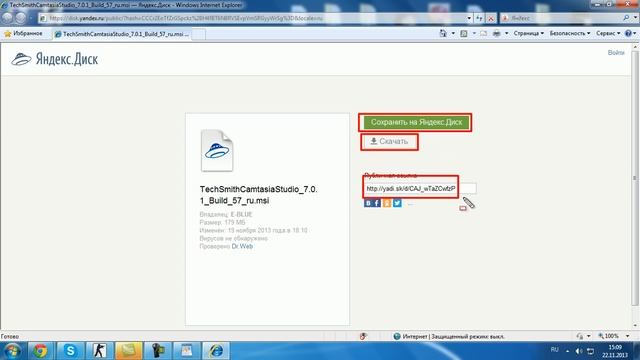Save file with Сохранить на Яндекс.Диск button
Image resolution: width=640 pixels, height=360 pixels.
(x=416, y=122)
